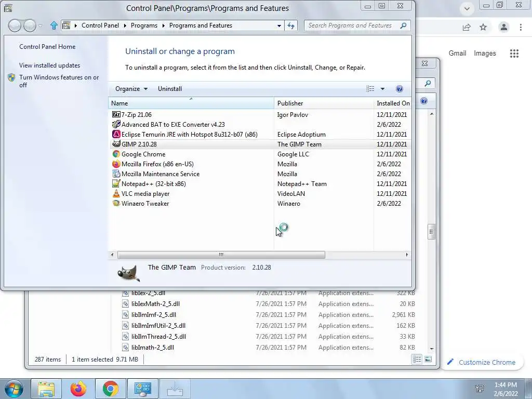532x399 pixels.
Task: Click the Forward navigation button
Action: (x=30, y=25)
